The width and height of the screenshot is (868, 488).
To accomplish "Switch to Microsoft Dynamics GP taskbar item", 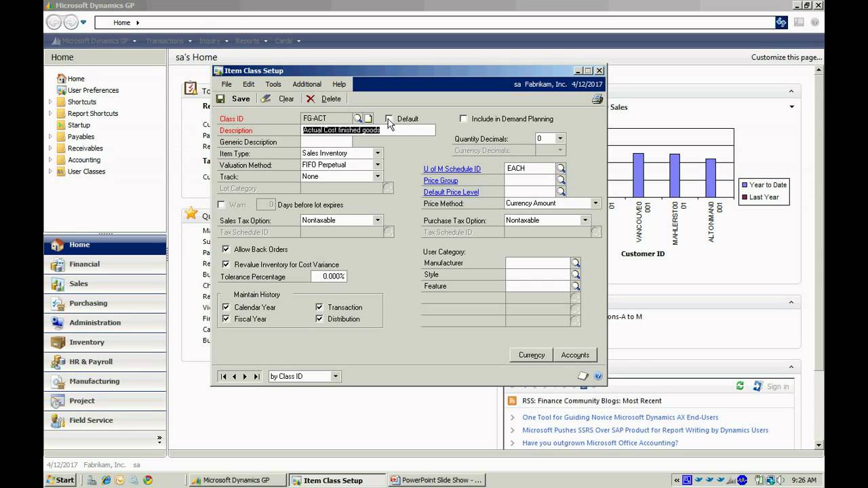I will [x=236, y=480].
